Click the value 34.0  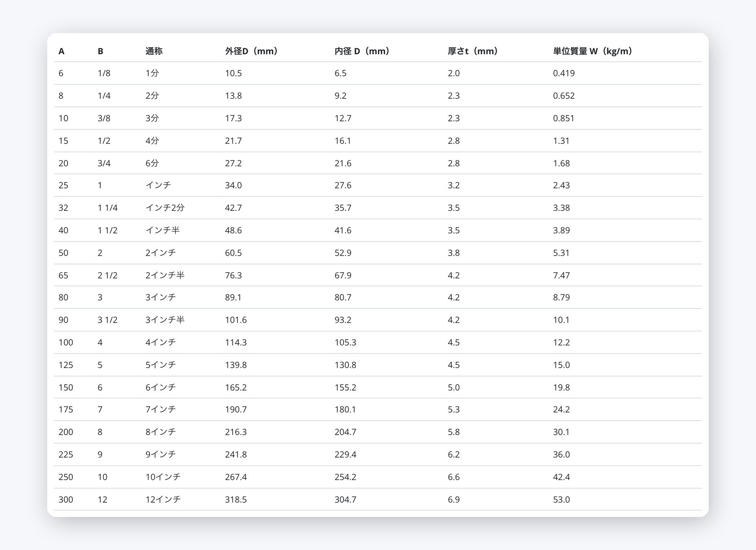[x=233, y=185]
